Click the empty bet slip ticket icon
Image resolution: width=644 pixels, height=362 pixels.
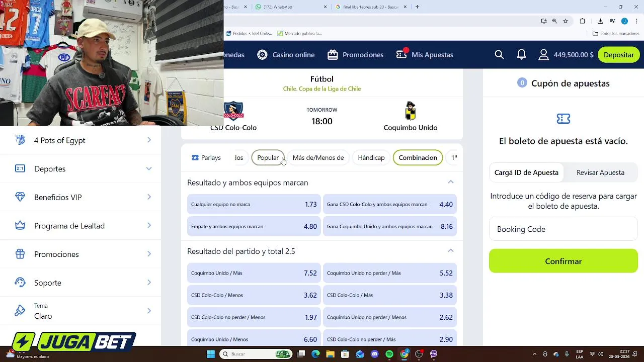tap(563, 119)
